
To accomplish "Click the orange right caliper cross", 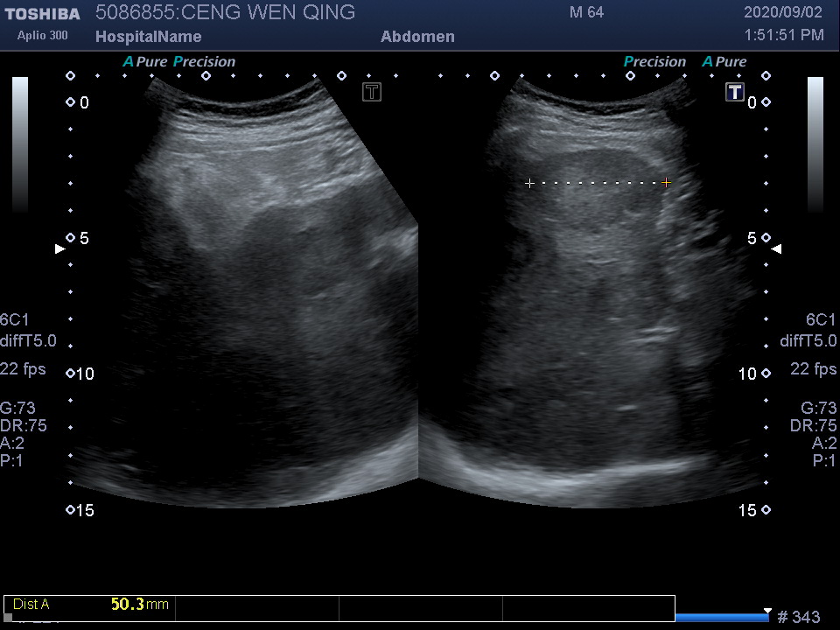I will click(x=667, y=183).
